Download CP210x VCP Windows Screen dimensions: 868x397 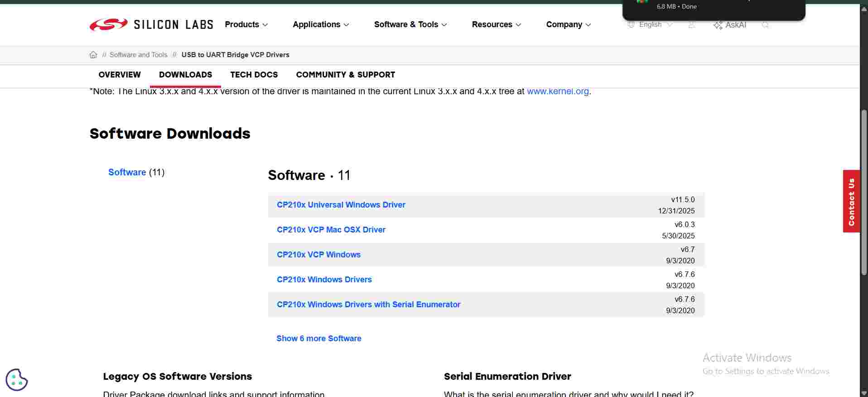point(318,255)
